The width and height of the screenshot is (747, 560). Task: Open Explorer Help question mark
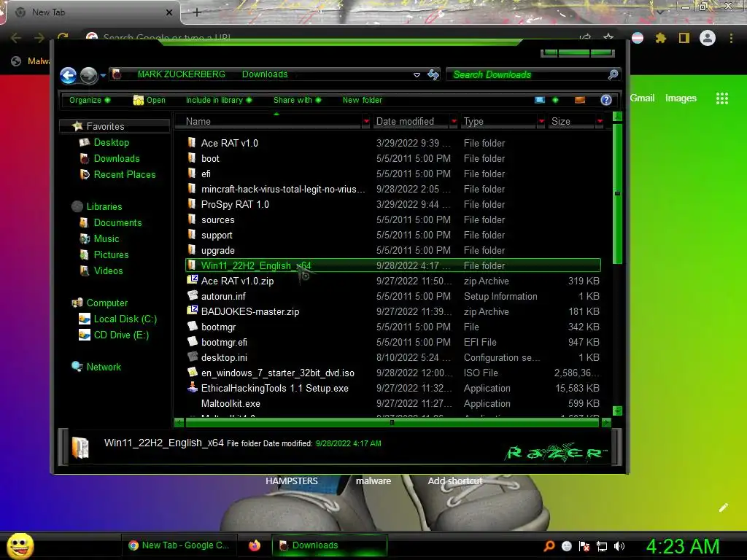point(606,100)
